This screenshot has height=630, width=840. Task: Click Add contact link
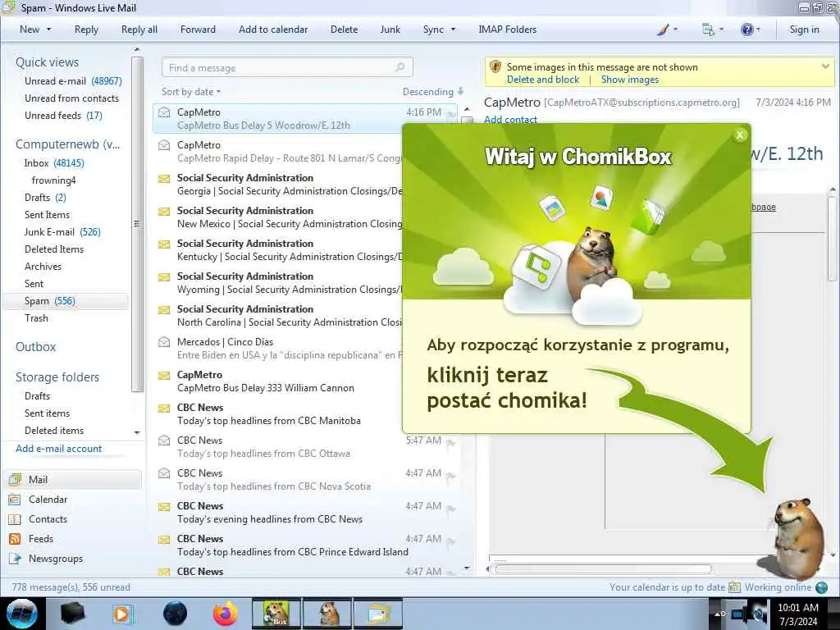pos(510,120)
